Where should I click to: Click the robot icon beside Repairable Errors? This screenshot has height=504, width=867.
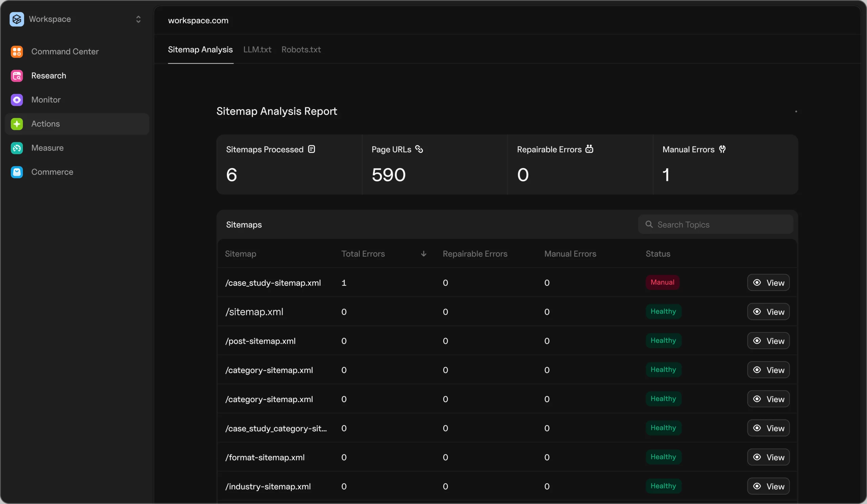(x=589, y=149)
